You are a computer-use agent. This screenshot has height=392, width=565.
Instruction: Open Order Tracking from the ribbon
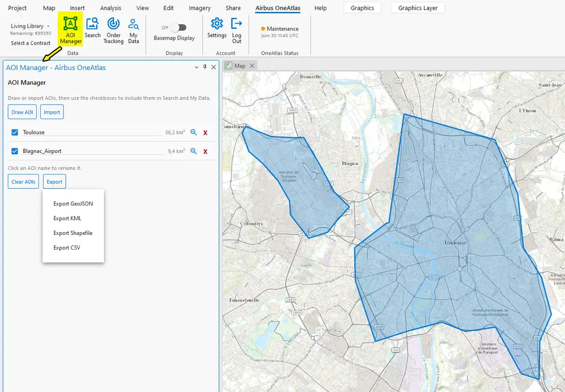point(114,31)
